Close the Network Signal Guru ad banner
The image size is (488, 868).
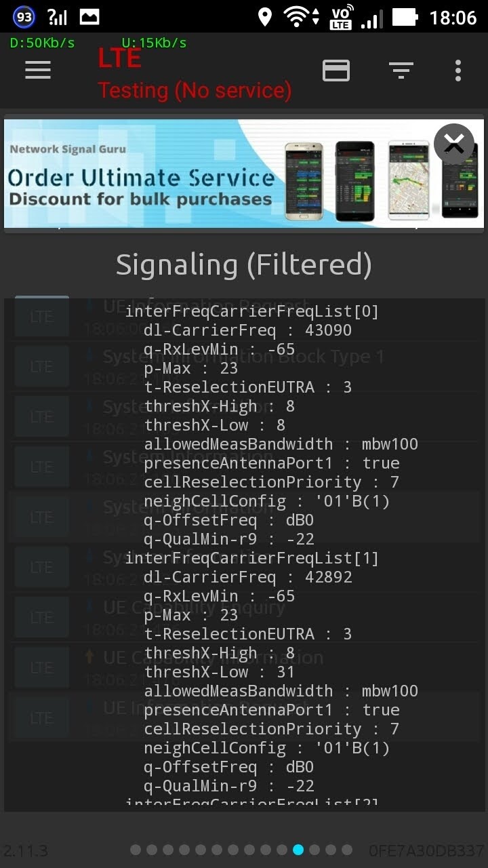click(453, 144)
